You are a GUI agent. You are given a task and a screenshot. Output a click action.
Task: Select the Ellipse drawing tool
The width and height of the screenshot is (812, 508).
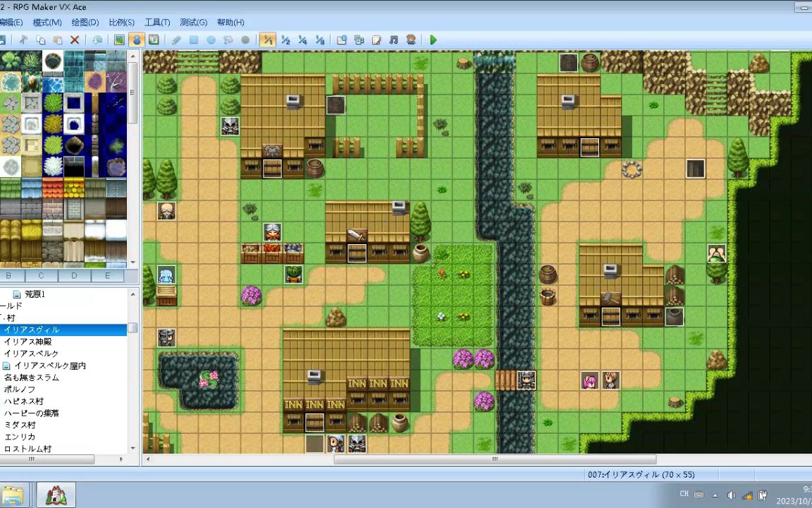[x=211, y=40]
